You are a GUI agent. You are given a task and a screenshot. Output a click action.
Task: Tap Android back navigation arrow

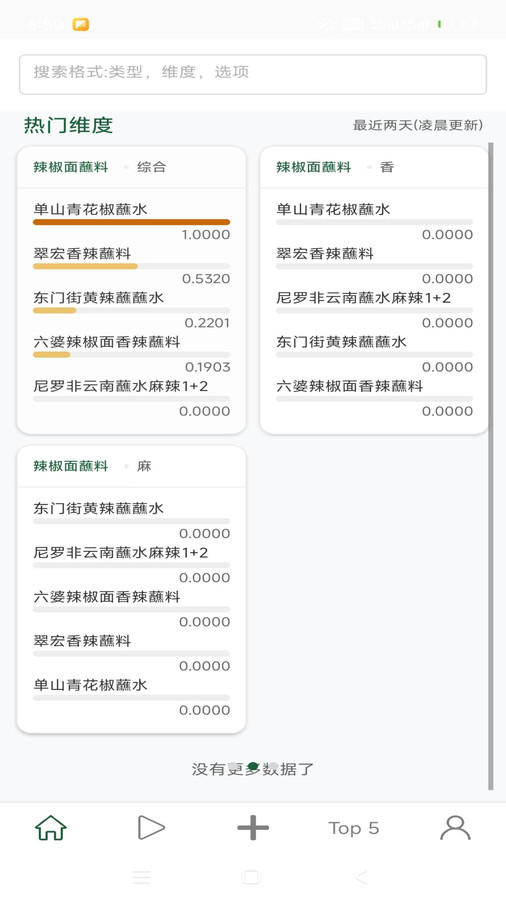coord(361,877)
